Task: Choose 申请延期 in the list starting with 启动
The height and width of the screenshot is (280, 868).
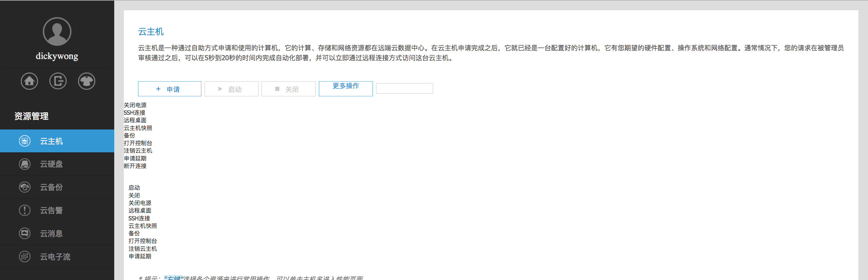Action: [140, 256]
